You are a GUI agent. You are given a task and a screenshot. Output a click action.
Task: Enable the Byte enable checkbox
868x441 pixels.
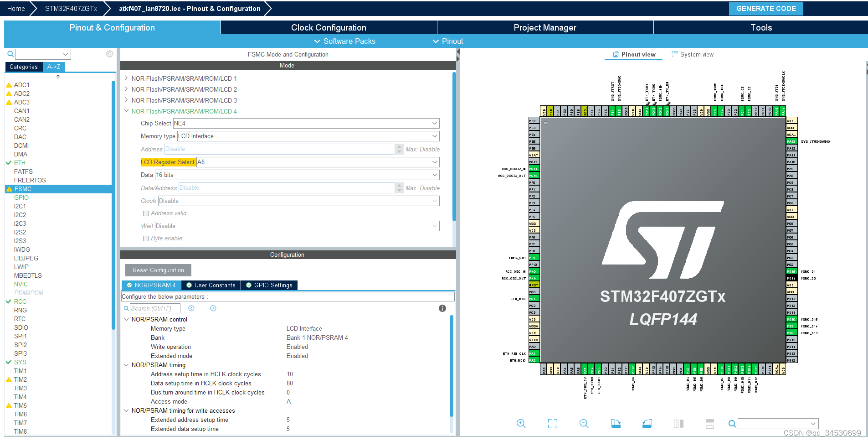(x=146, y=238)
